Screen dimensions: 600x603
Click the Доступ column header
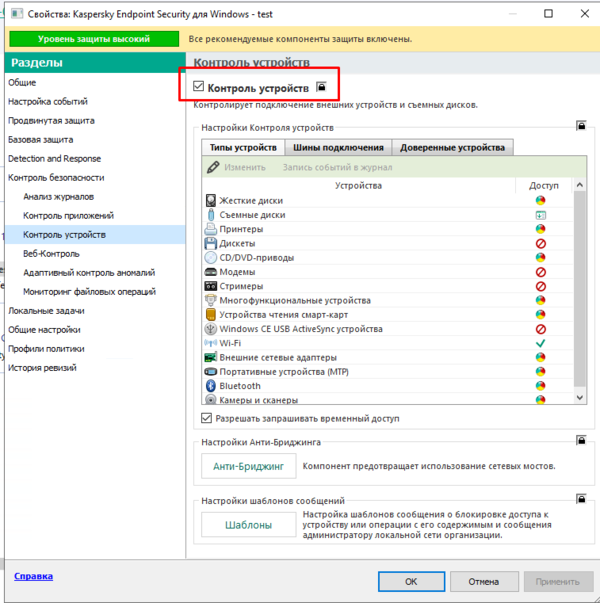pyautogui.click(x=543, y=186)
